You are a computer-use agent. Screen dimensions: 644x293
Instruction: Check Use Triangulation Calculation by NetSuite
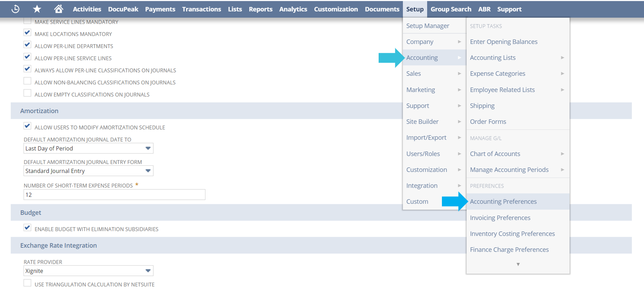click(x=27, y=283)
